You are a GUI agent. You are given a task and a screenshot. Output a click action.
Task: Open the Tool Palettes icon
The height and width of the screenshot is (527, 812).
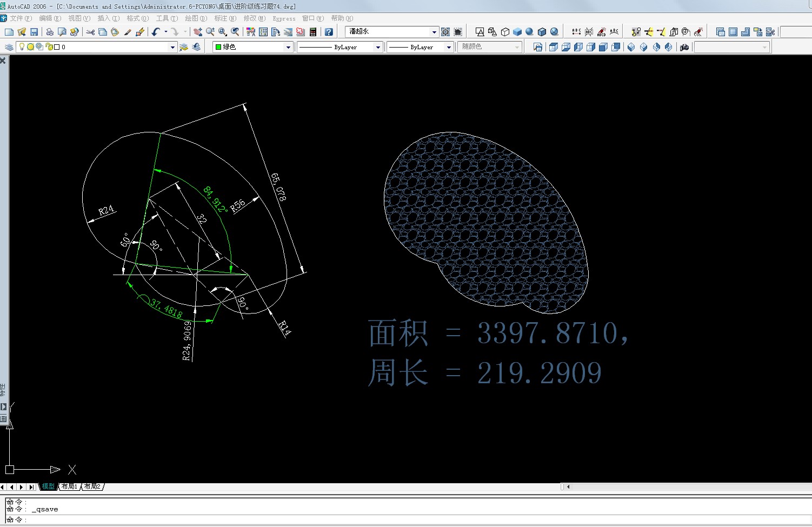tap(276, 32)
